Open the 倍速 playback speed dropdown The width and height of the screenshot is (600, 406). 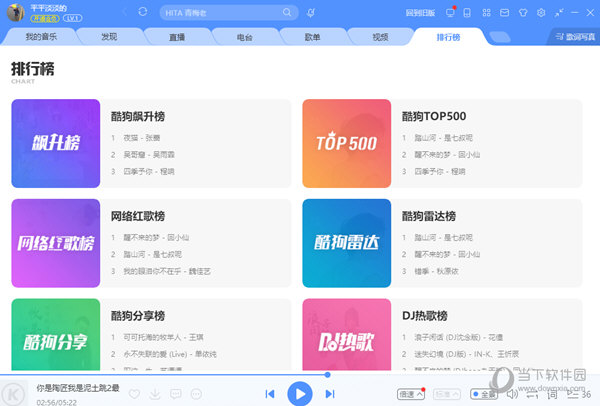[411, 394]
